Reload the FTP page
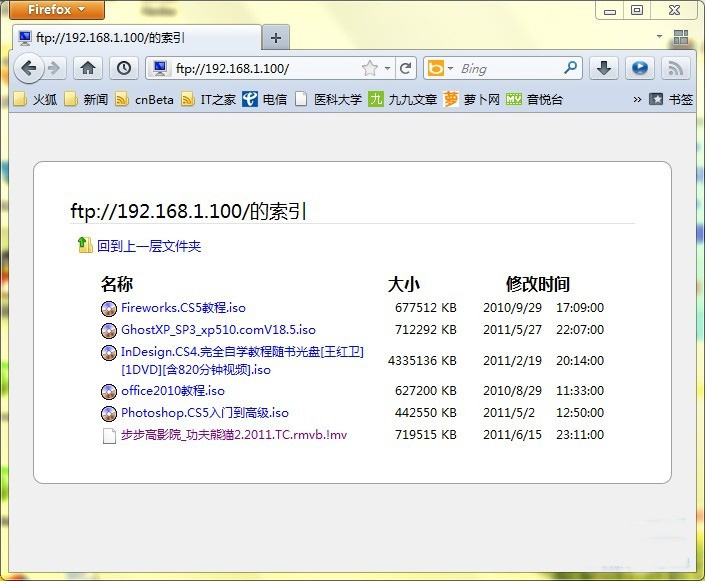Image resolution: width=705 pixels, height=581 pixels. pos(405,69)
